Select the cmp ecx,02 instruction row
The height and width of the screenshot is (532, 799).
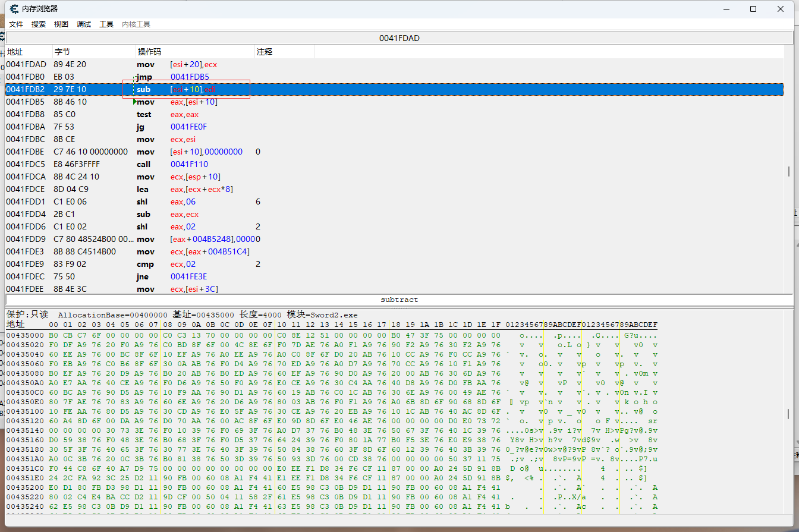(394, 264)
